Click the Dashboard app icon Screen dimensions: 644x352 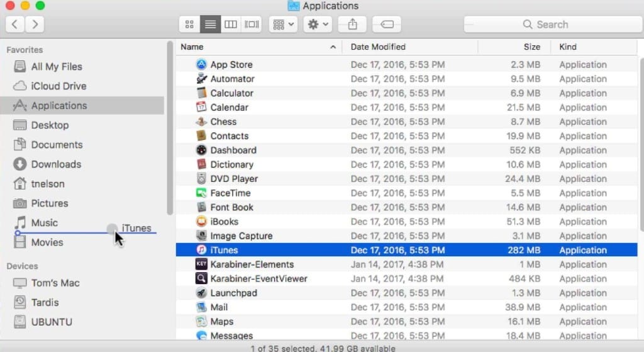pos(201,150)
